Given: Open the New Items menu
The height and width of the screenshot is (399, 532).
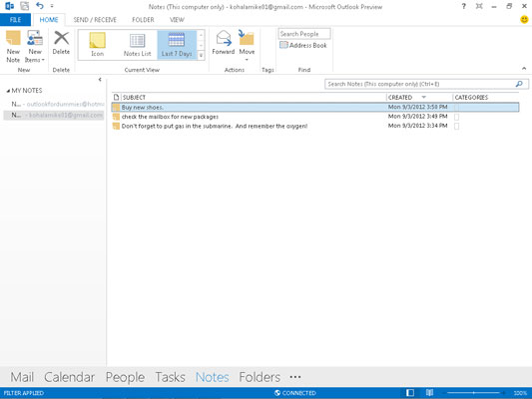Looking at the screenshot, I should click(x=35, y=47).
